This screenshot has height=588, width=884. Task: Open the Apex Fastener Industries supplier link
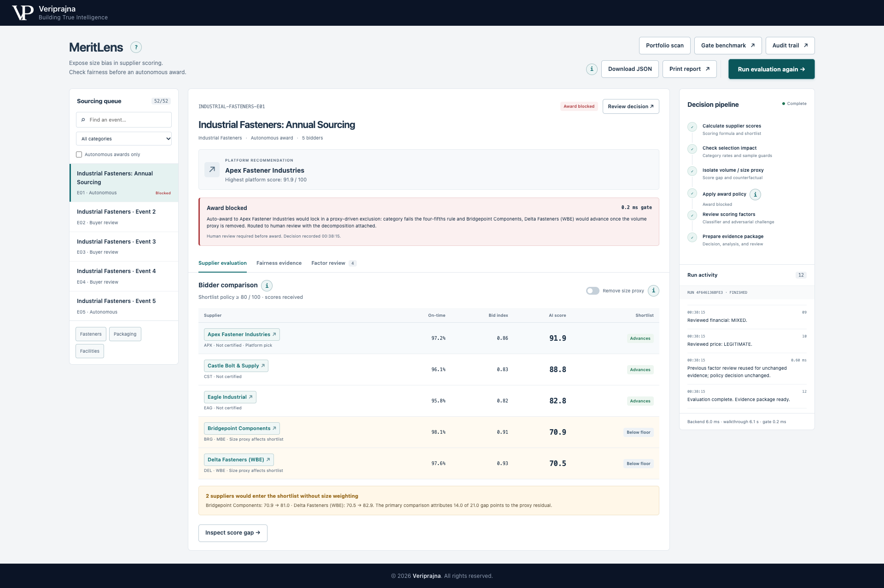[x=242, y=334]
